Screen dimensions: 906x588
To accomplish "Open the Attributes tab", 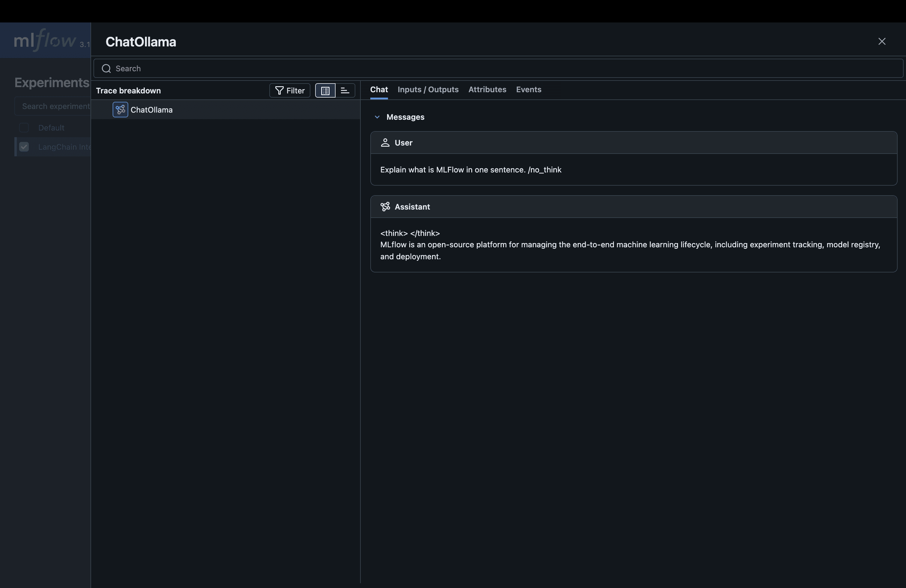I will 487,90.
